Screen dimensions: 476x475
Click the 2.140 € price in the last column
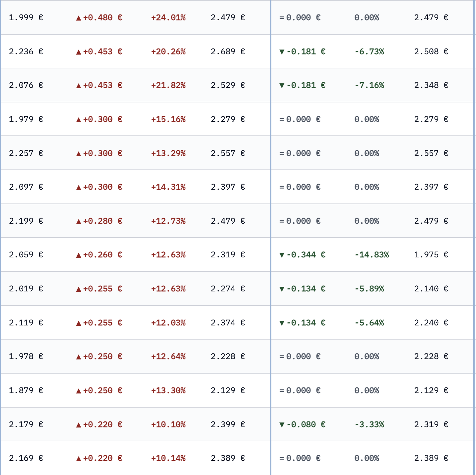coord(431,289)
